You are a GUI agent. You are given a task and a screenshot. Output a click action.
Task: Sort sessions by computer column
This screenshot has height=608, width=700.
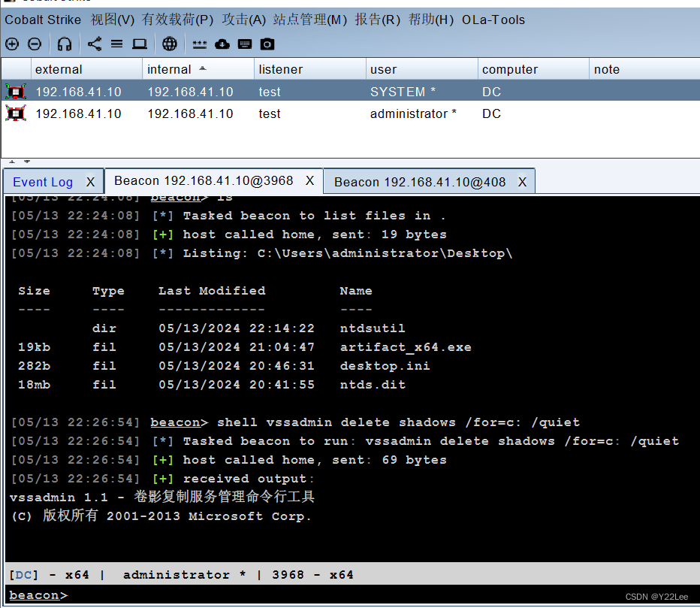tap(533, 69)
